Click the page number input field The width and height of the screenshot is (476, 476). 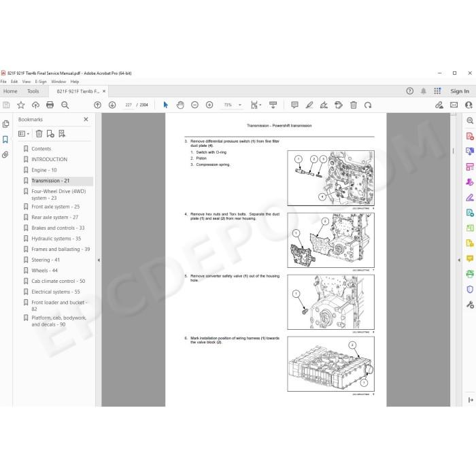coord(129,105)
